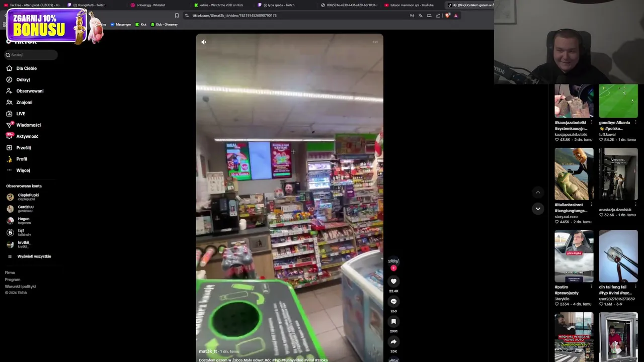Go to the next video arrow
644x362 pixels.
click(x=538, y=208)
